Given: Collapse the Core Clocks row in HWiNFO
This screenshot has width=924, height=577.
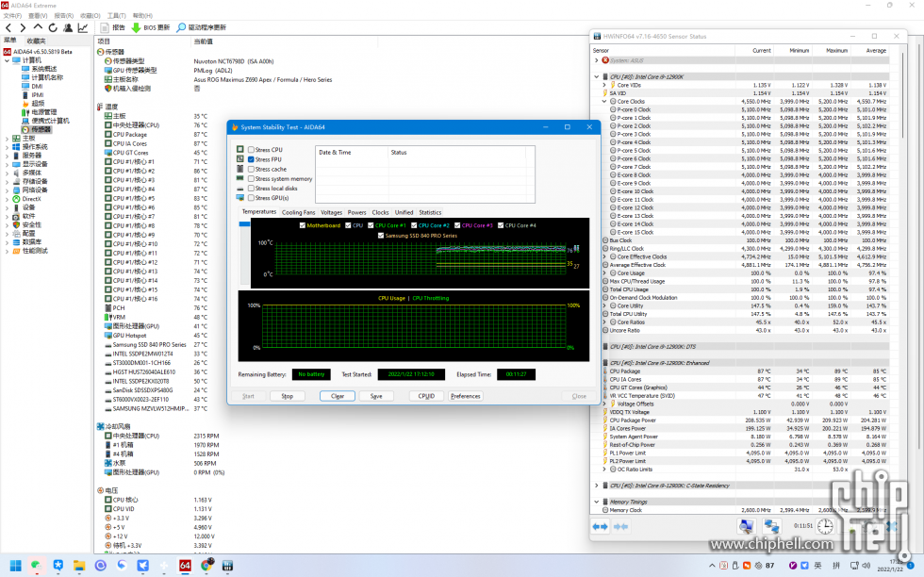Looking at the screenshot, I should point(604,102).
